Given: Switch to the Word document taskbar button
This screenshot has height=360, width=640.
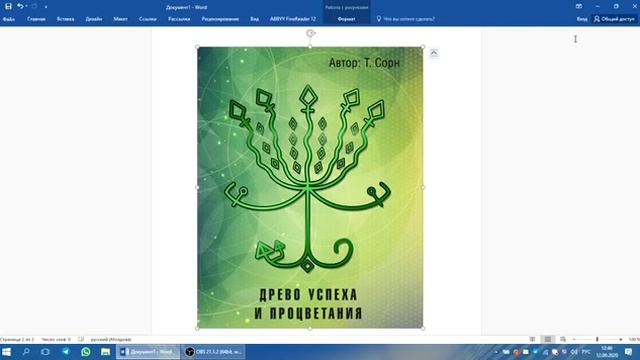Looking at the screenshot, I should click(148, 352).
